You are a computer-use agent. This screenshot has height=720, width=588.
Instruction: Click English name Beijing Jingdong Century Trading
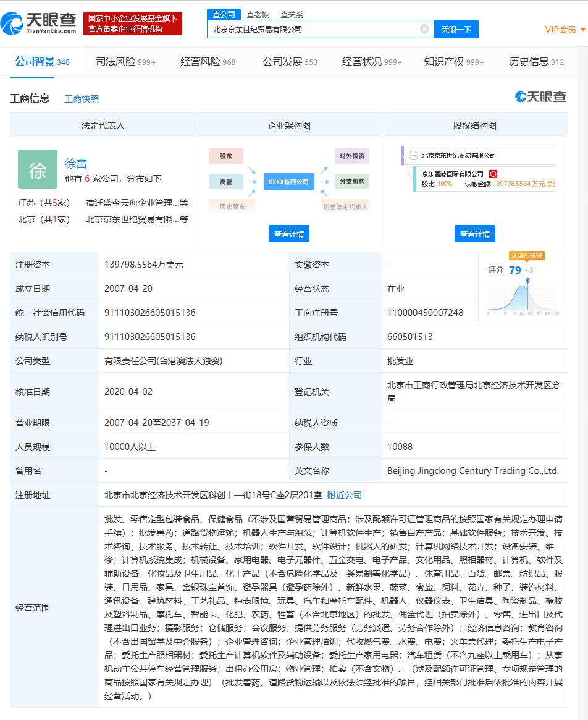click(472, 471)
